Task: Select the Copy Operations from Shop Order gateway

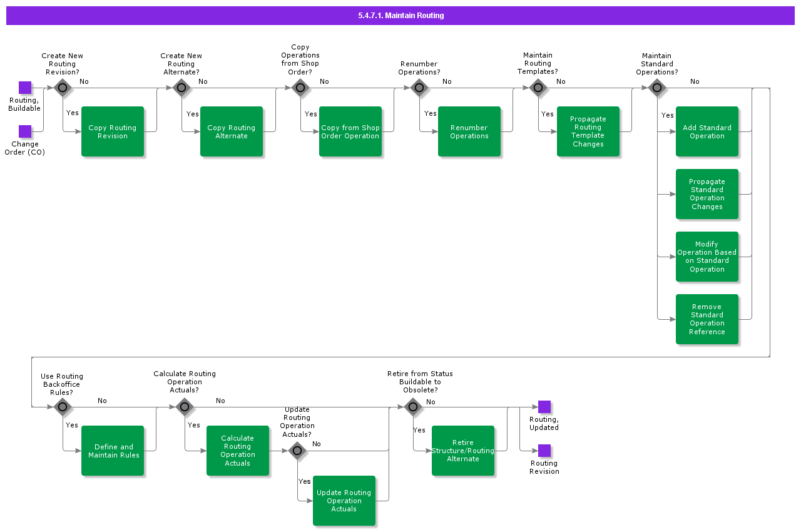Action: click(x=300, y=88)
